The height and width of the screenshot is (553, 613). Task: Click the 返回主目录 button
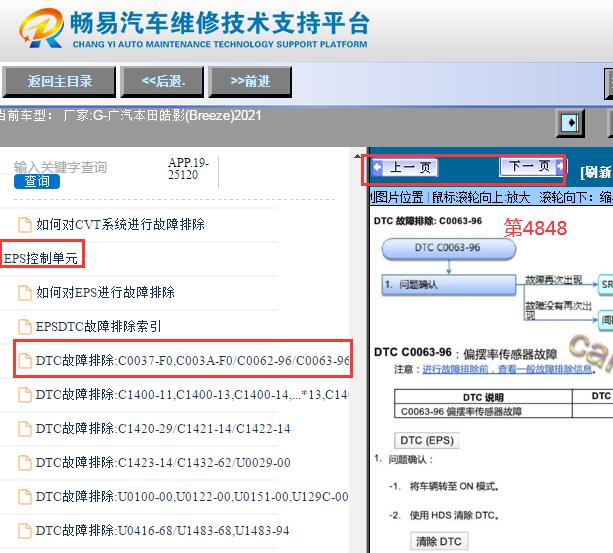click(x=59, y=81)
